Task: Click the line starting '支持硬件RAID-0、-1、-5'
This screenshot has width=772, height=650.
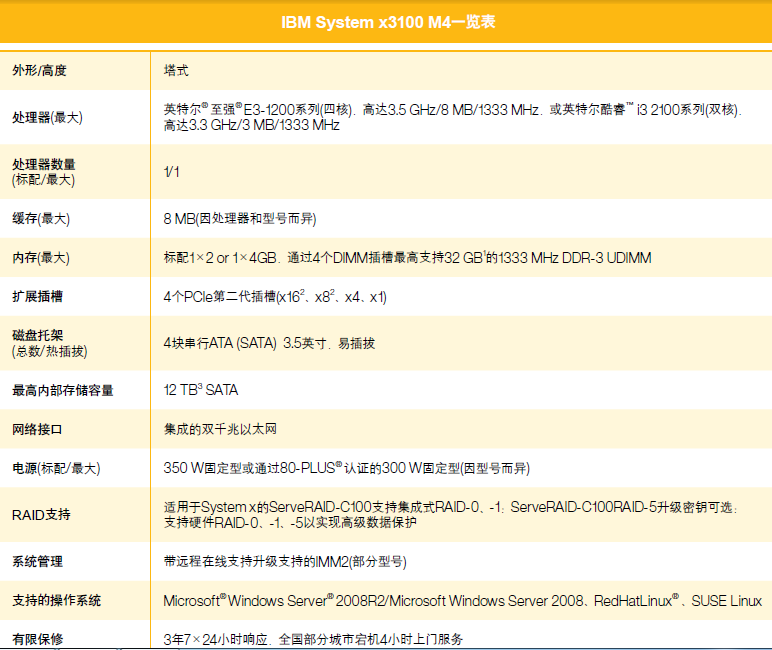Action: click(290, 522)
